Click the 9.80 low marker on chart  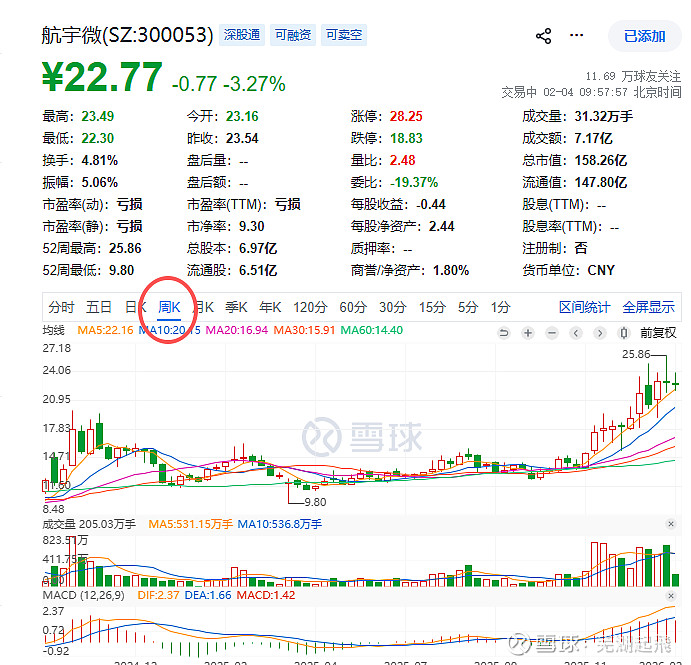point(315,502)
